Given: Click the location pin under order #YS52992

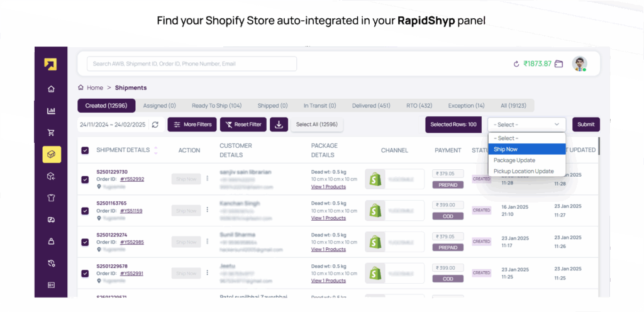Looking at the screenshot, I should point(99,186).
